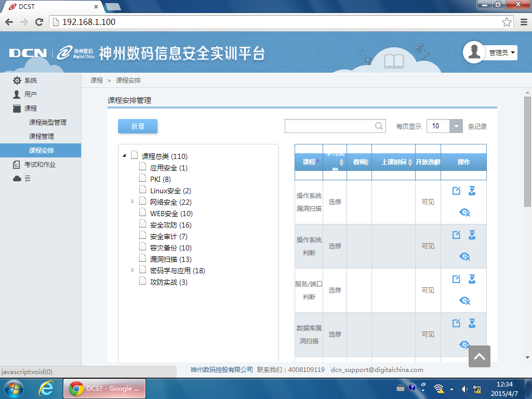532x399 pixels.
Task: Edit the 操作系统判断 course row
Action: pyautogui.click(x=456, y=235)
